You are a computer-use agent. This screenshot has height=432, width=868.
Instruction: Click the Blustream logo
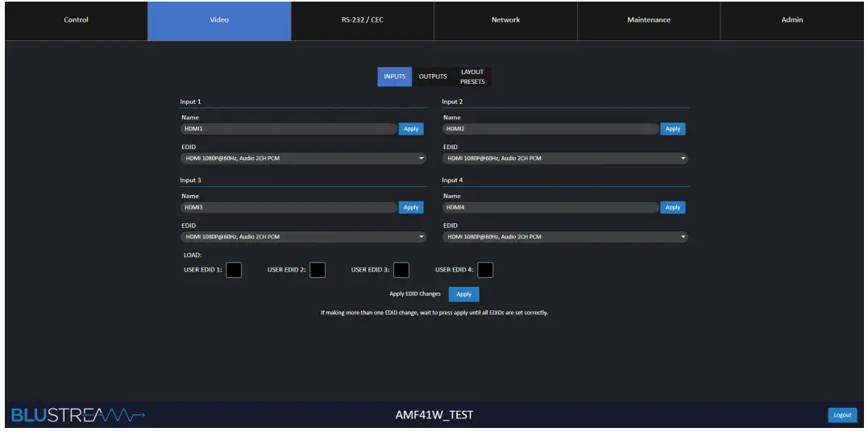[78, 415]
